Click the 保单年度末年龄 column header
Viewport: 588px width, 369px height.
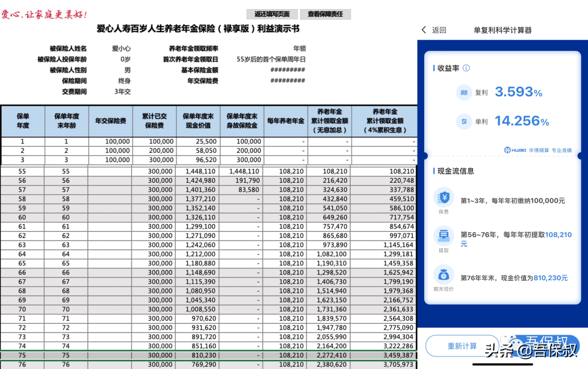67,121
